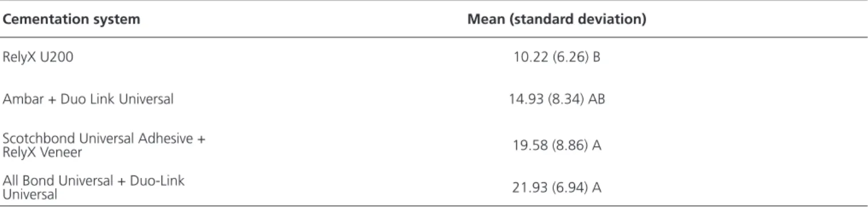Click the word Universal on the last line
868x207 pixels.
click(x=30, y=194)
